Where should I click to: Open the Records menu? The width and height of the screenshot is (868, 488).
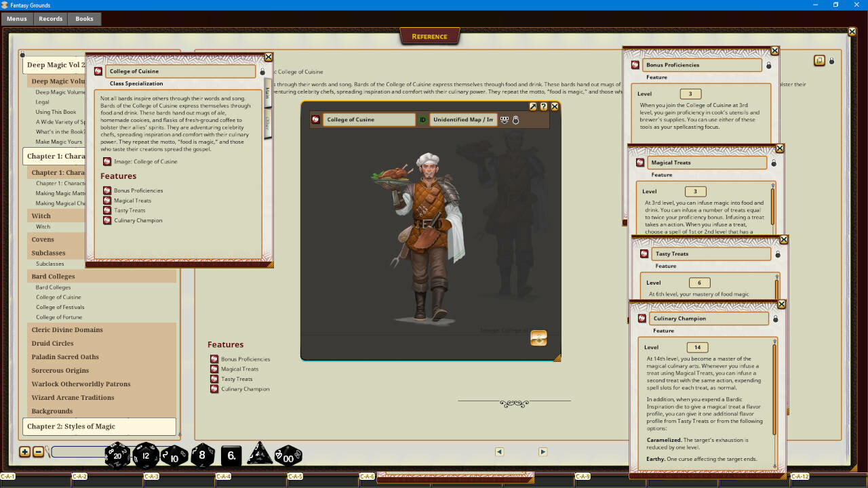50,19
